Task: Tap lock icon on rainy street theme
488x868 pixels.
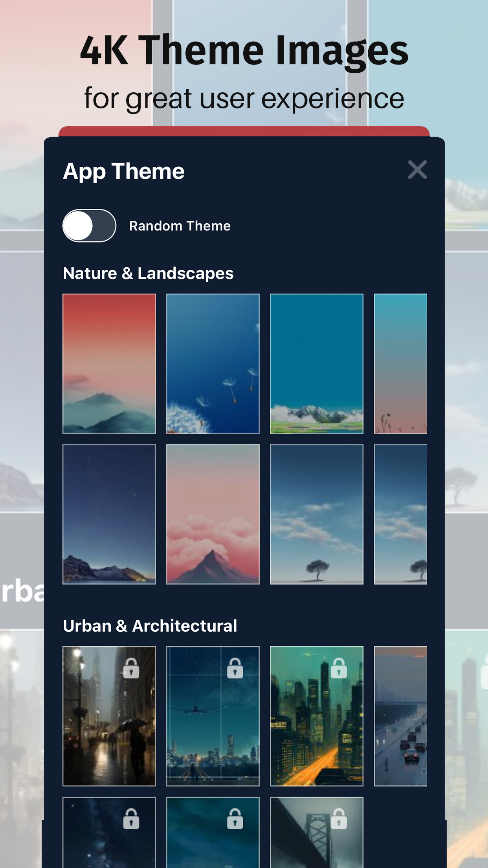Action: point(131,668)
